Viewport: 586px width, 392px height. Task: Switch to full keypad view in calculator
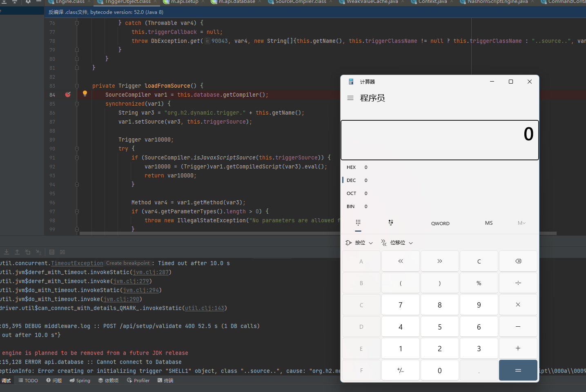[x=358, y=223]
